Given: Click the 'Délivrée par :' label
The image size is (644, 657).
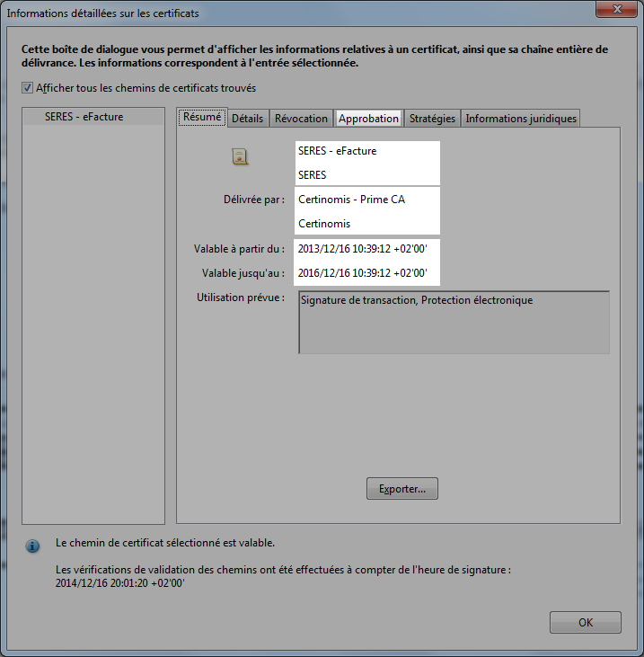Looking at the screenshot, I should [254, 200].
